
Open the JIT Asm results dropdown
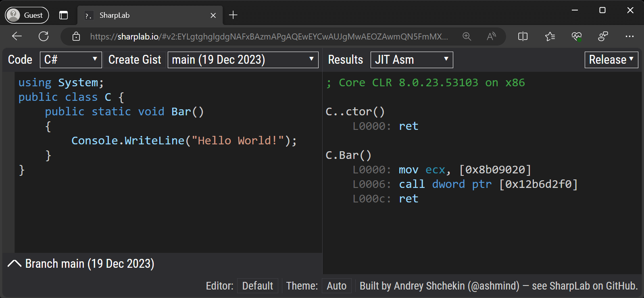(411, 60)
